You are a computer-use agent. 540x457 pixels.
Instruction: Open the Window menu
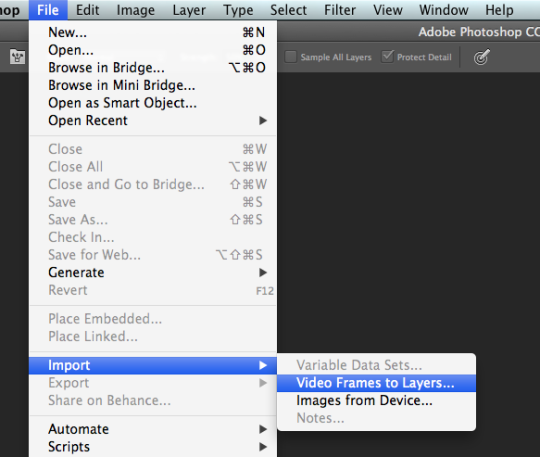pyautogui.click(x=444, y=10)
